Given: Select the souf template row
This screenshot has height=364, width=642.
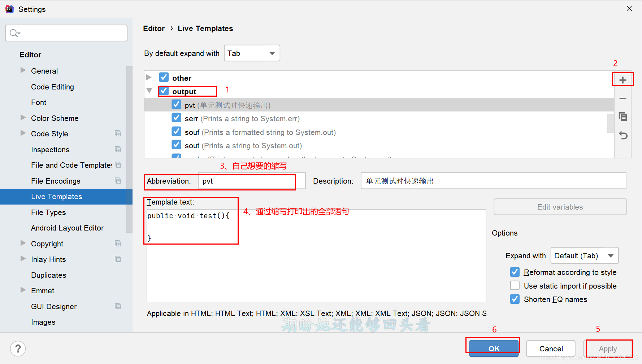Looking at the screenshot, I should click(379, 132).
